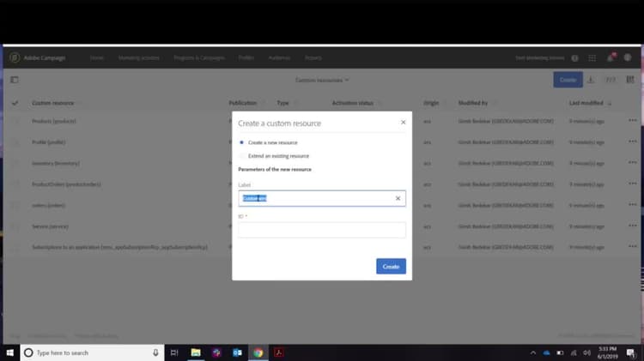Expand the Custom resources dropdown title
The height and width of the screenshot is (361, 644).
tap(322, 80)
